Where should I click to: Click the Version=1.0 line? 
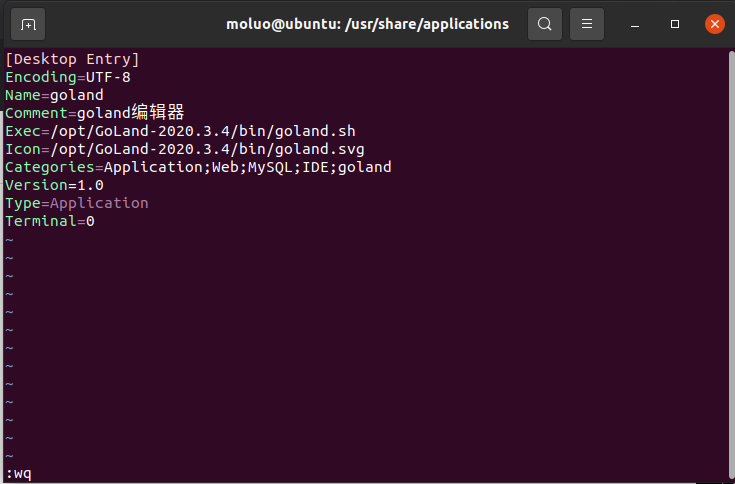[54, 185]
